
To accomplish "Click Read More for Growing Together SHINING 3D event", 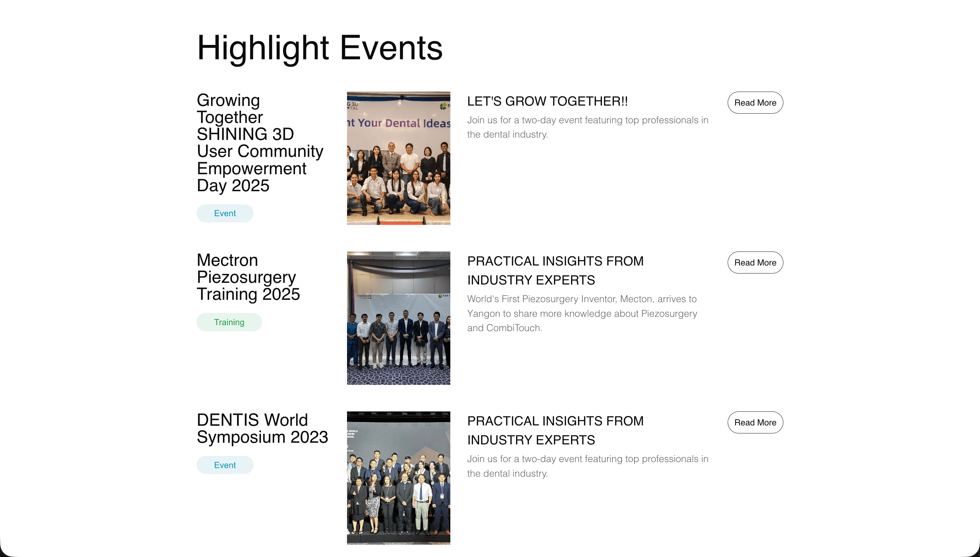I will coord(755,103).
